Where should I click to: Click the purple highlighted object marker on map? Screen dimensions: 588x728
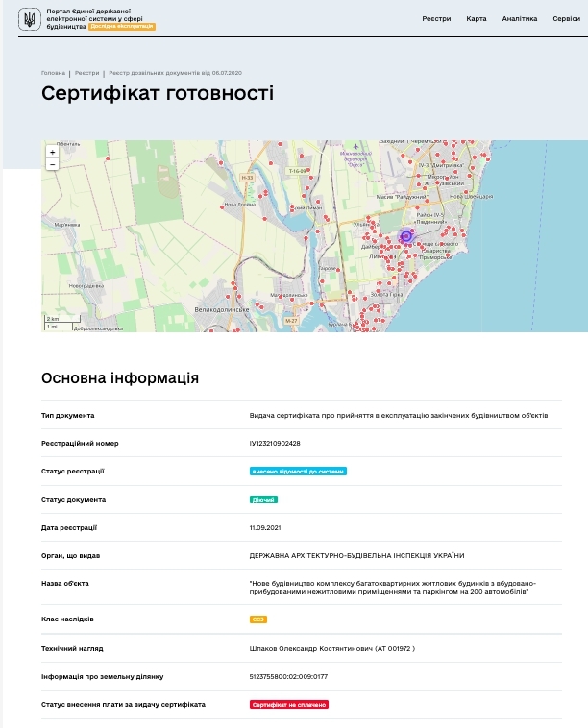(406, 236)
